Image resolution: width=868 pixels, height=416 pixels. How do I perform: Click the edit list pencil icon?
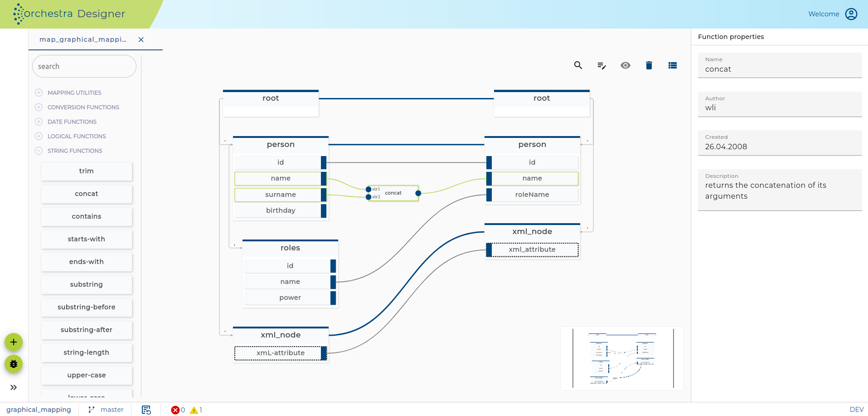pos(601,66)
